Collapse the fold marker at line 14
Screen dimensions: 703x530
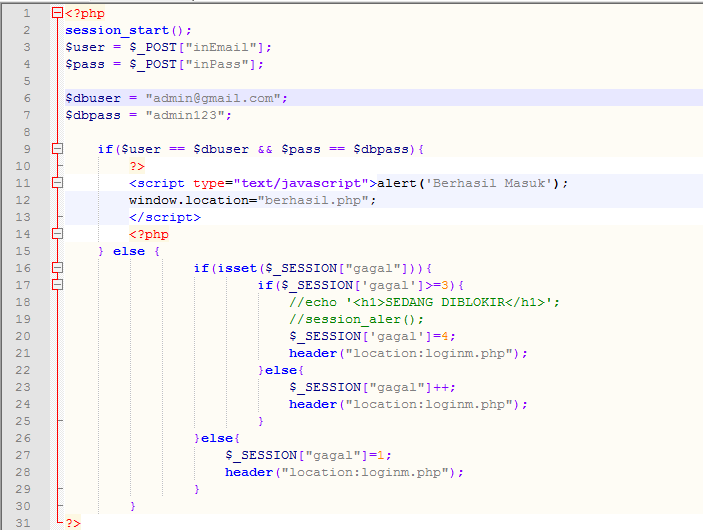pos(57,234)
